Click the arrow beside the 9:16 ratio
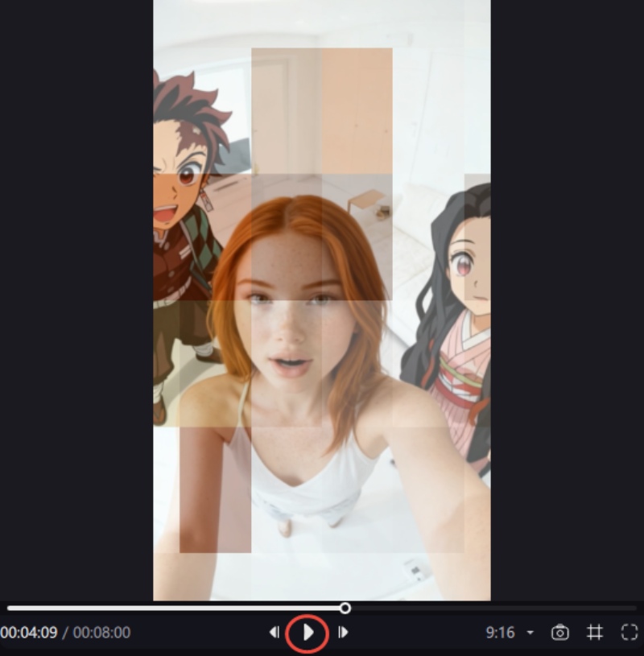 tap(530, 633)
